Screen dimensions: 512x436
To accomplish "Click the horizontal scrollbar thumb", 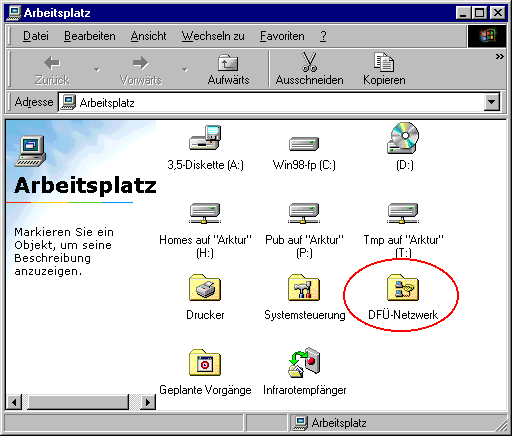I will click(78, 402).
